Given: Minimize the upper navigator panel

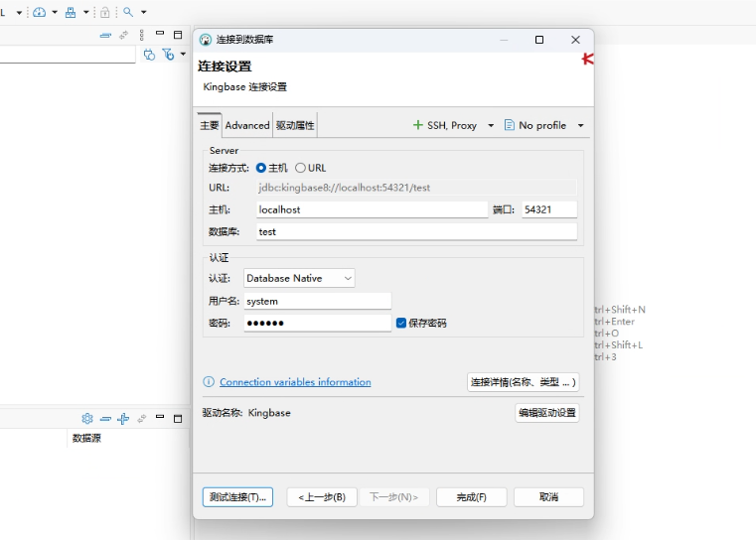Looking at the screenshot, I should pos(160,34).
